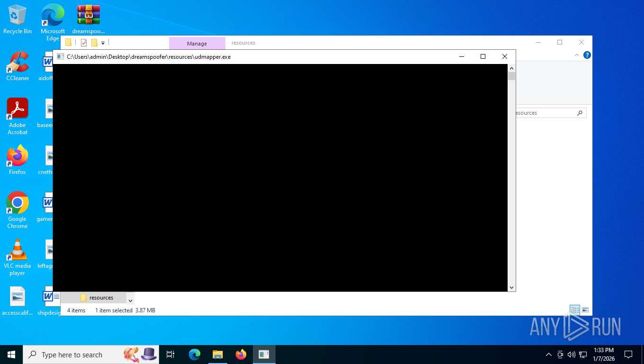This screenshot has height=364, width=644.
Task: Open Edge from the taskbar
Action: (195, 355)
